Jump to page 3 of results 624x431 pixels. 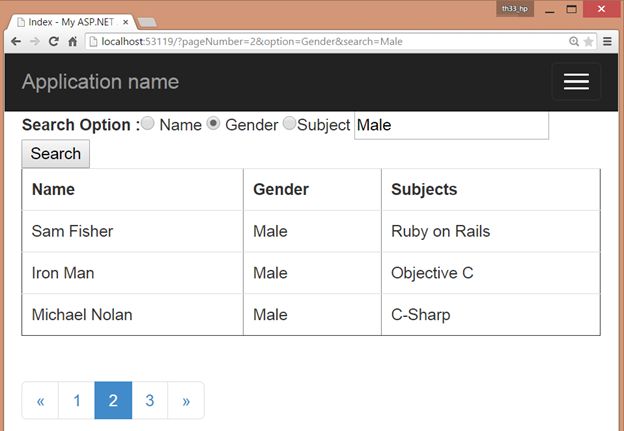(149, 401)
